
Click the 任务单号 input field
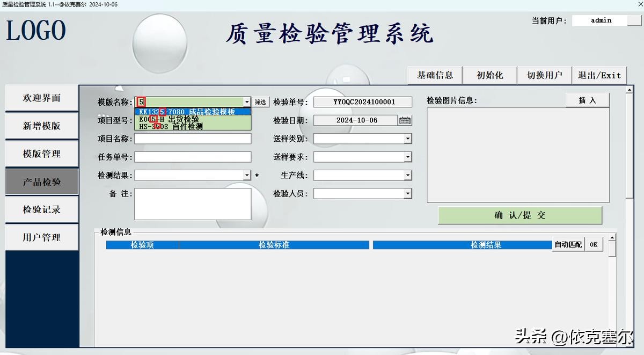(193, 157)
